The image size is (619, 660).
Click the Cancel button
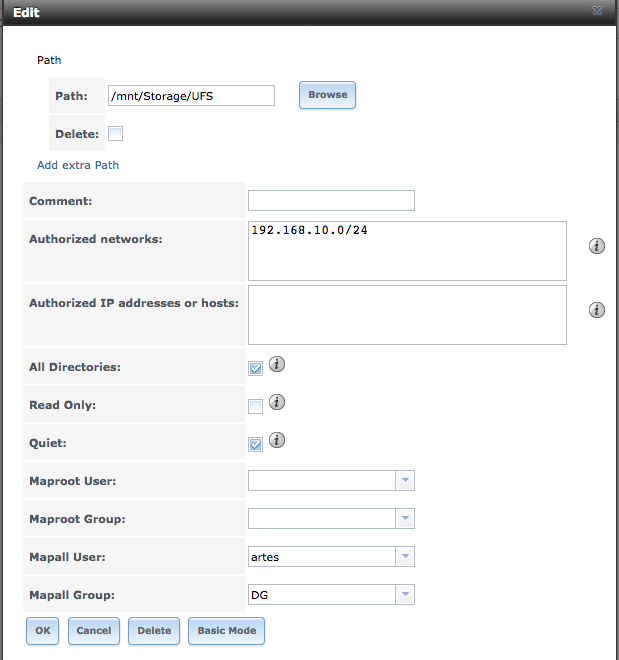click(94, 631)
